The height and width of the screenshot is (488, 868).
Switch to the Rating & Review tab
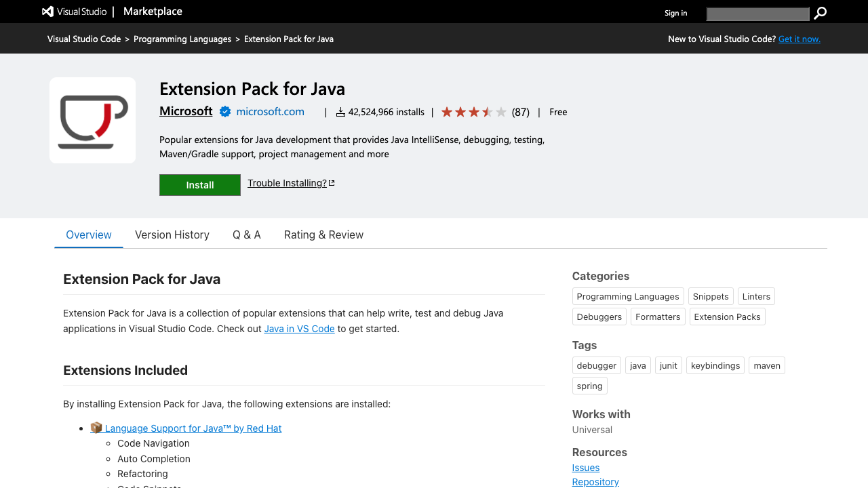(x=323, y=235)
